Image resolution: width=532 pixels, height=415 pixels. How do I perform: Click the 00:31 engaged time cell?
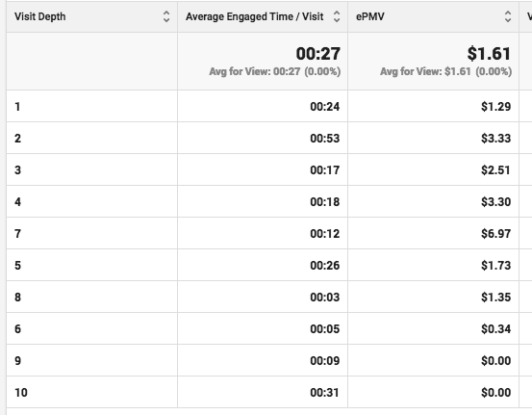324,392
